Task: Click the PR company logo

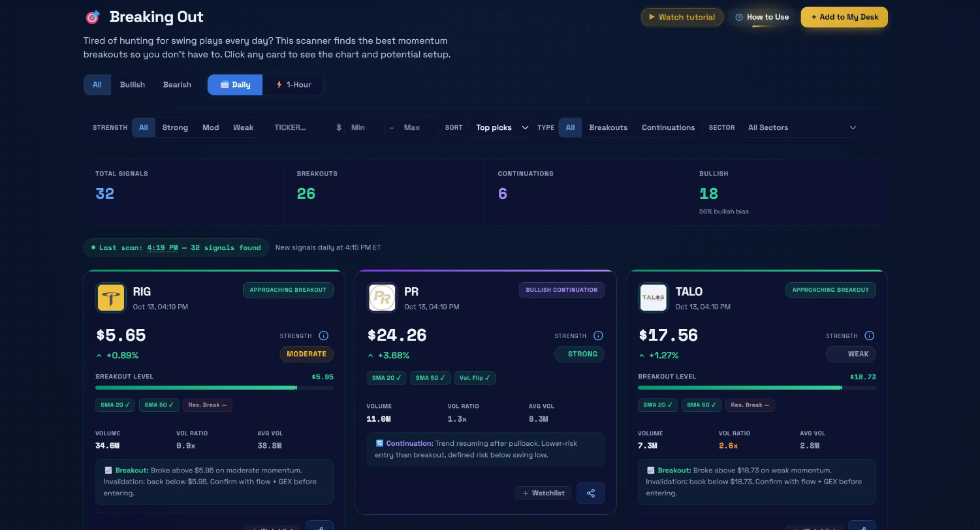Action: pos(382,298)
